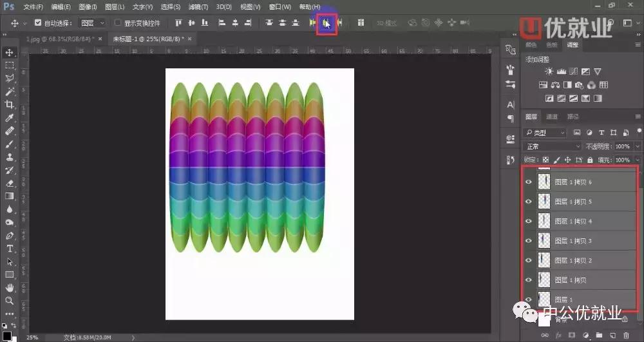Viewport: 644px width, 342px height.
Task: Select the Crop tool
Action: tap(10, 104)
